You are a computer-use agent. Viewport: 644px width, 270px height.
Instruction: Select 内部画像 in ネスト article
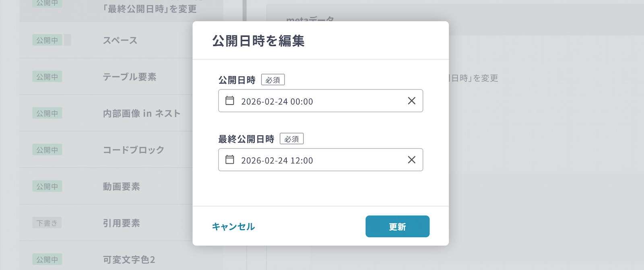[x=141, y=113]
